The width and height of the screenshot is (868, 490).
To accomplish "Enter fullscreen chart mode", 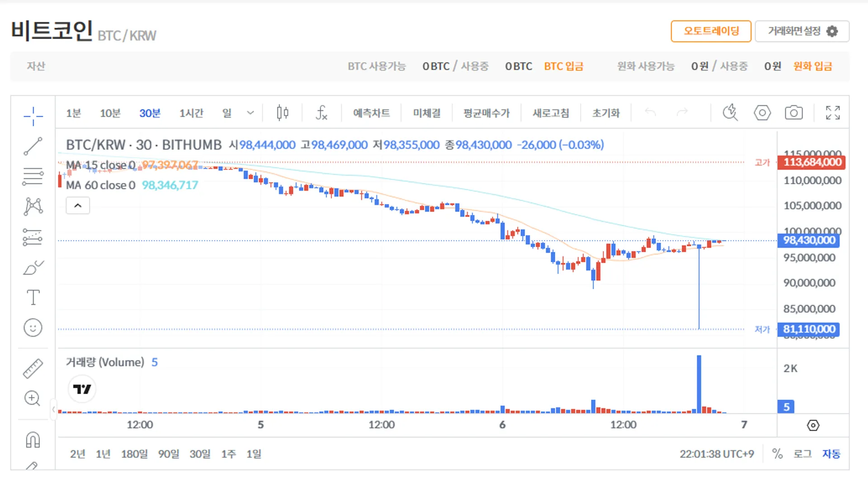I will point(833,113).
